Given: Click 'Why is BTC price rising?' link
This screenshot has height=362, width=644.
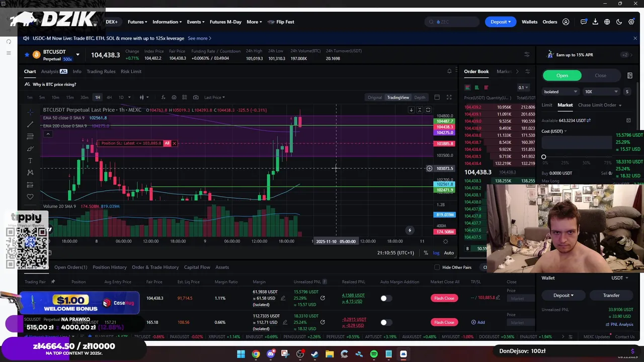Looking at the screenshot, I should click(54, 84).
